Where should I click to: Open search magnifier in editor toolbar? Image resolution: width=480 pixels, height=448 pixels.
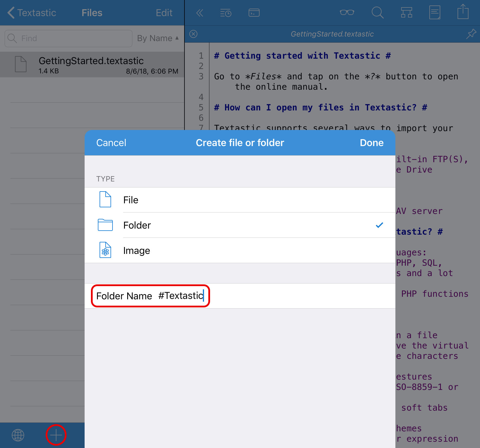click(x=377, y=13)
